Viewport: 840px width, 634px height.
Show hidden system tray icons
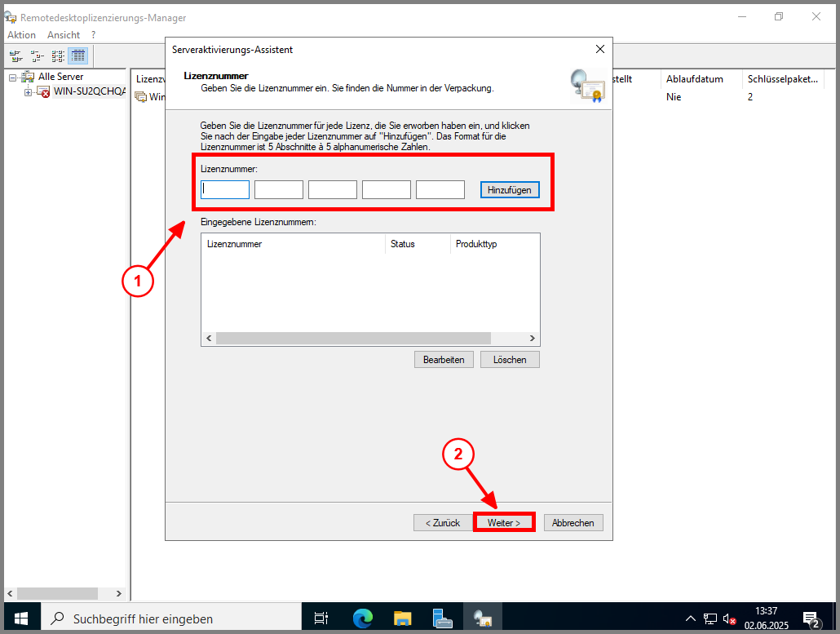(691, 618)
